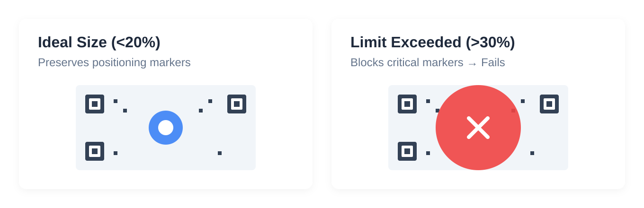Click the large red overlay circle's lower edge
This screenshot has height=208, width=644.
pyautogui.click(x=478, y=166)
